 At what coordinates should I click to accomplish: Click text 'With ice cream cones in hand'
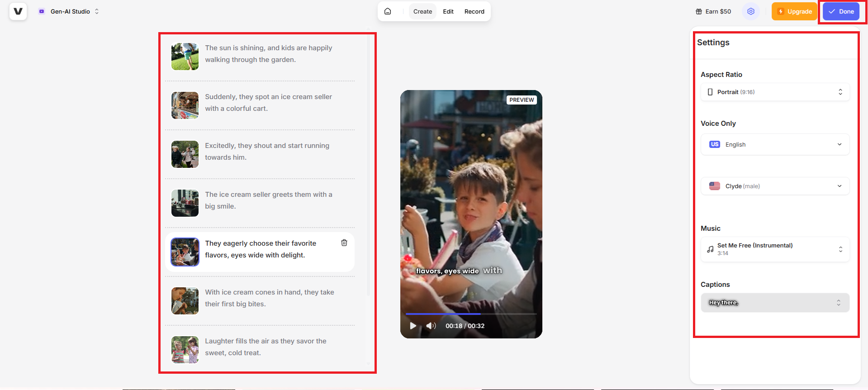tap(253, 292)
